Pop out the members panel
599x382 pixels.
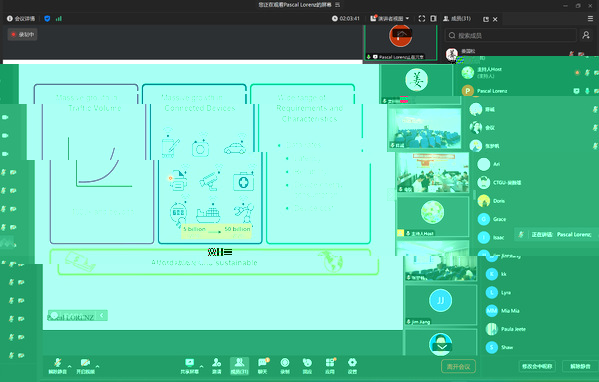click(x=486, y=19)
